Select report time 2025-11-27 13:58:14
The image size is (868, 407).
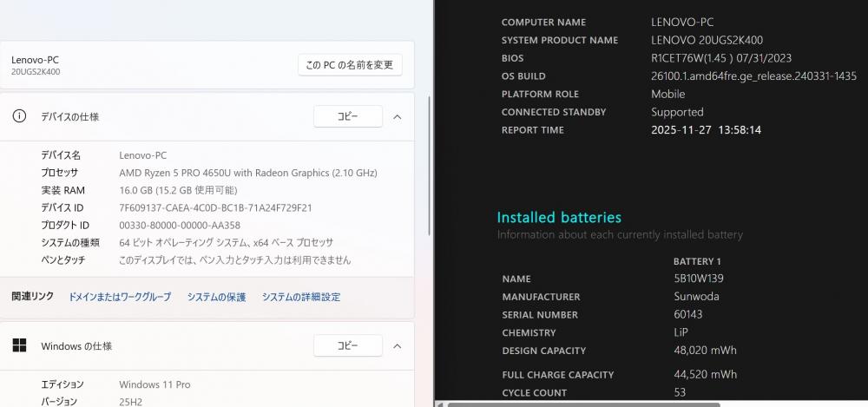tap(706, 129)
